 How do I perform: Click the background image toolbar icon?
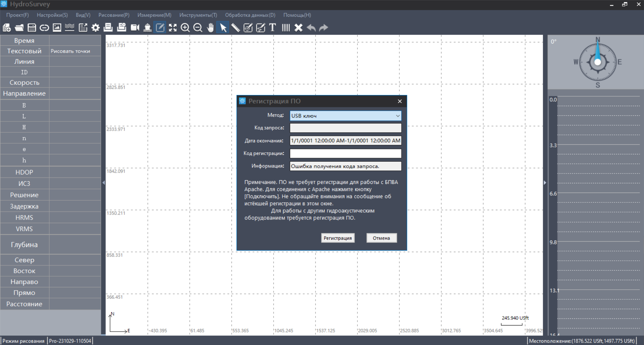(x=57, y=28)
